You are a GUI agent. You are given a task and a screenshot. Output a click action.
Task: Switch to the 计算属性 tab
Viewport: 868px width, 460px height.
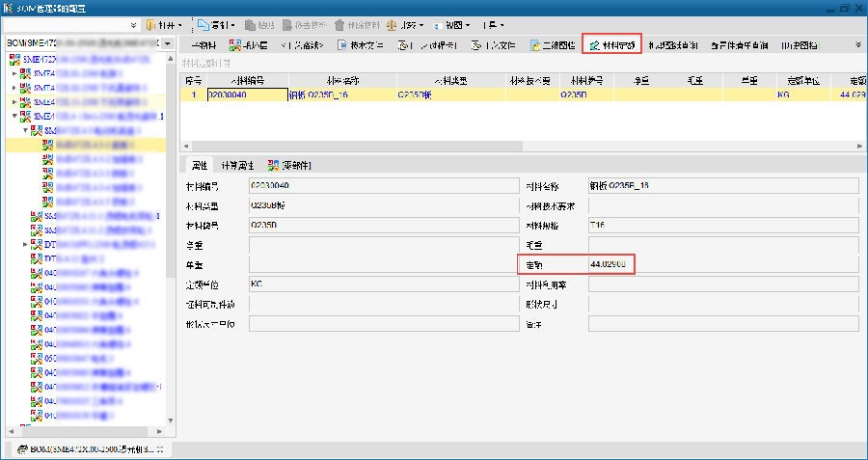235,165
